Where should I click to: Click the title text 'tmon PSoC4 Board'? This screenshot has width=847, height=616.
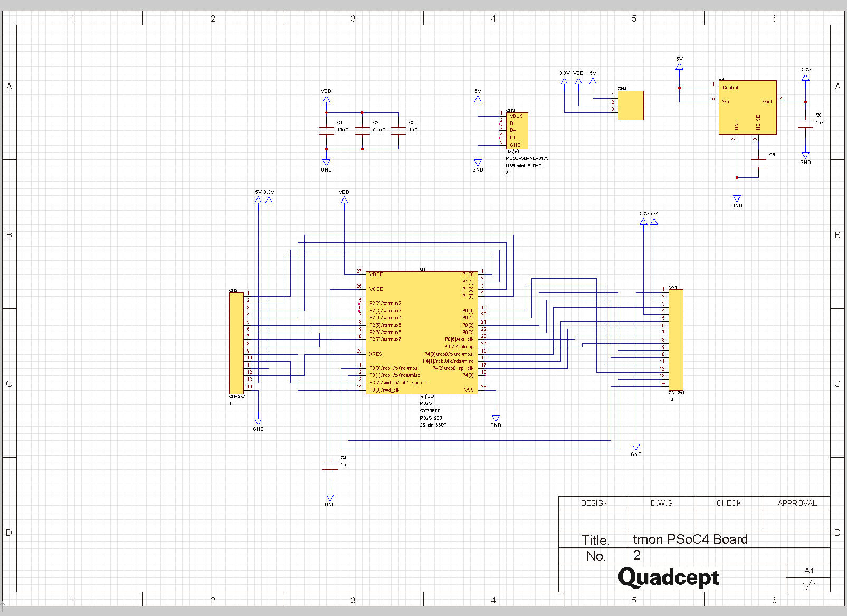[x=690, y=539]
